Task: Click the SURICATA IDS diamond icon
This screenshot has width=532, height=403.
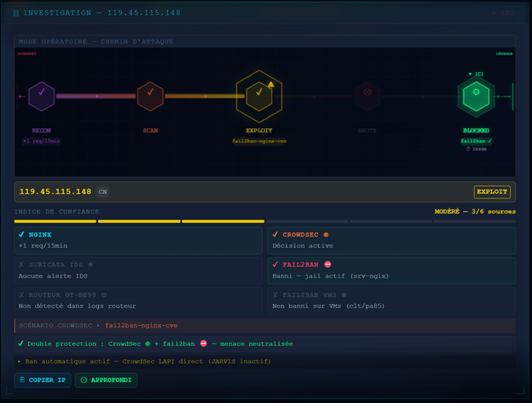Action: [x=91, y=264]
